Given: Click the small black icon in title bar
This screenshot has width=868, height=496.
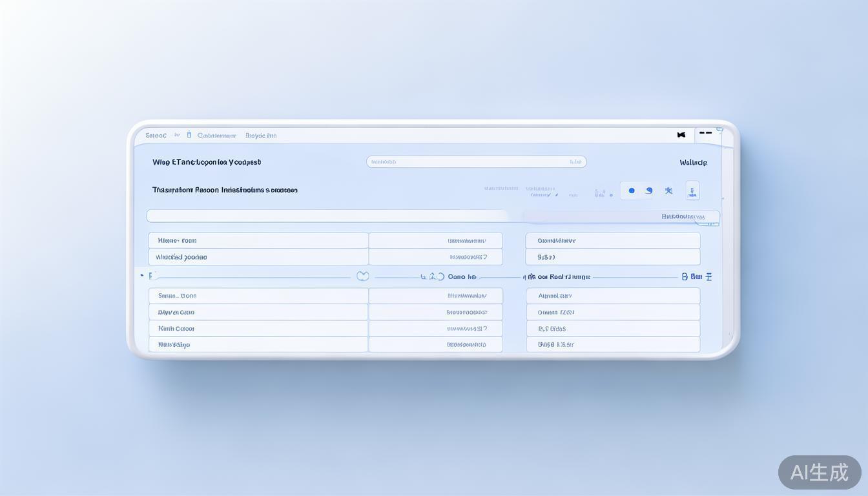Looking at the screenshot, I should coord(681,135).
